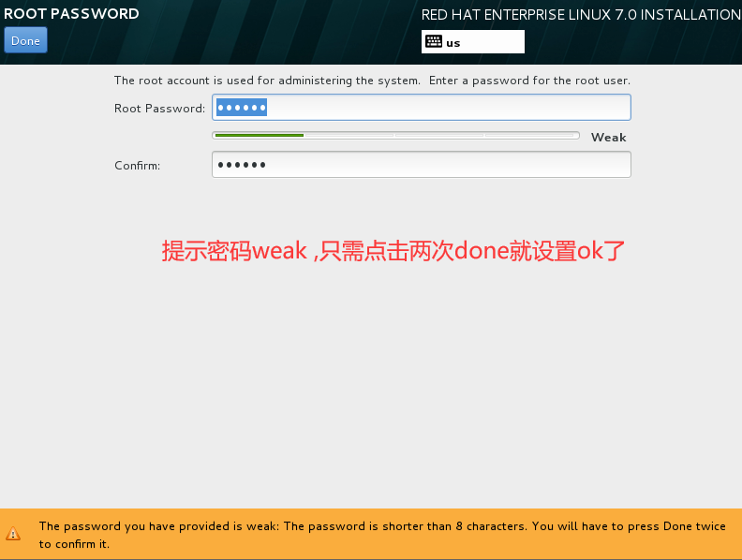Focus the Confirm password field

coord(422,165)
